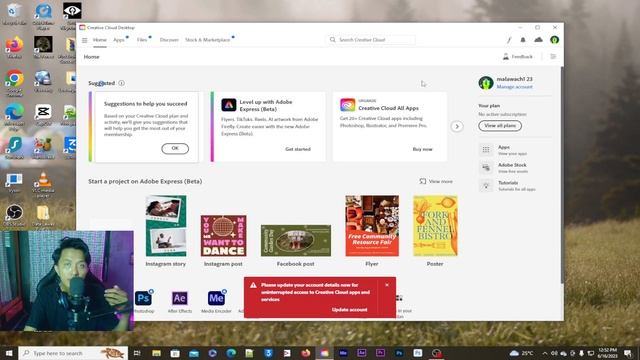The image size is (640, 360).
Task: Open Firefox from the taskbar
Action: (x=305, y=353)
